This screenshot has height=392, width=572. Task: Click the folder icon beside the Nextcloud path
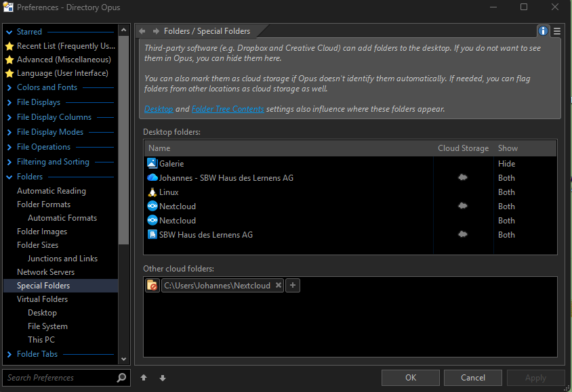(x=152, y=286)
